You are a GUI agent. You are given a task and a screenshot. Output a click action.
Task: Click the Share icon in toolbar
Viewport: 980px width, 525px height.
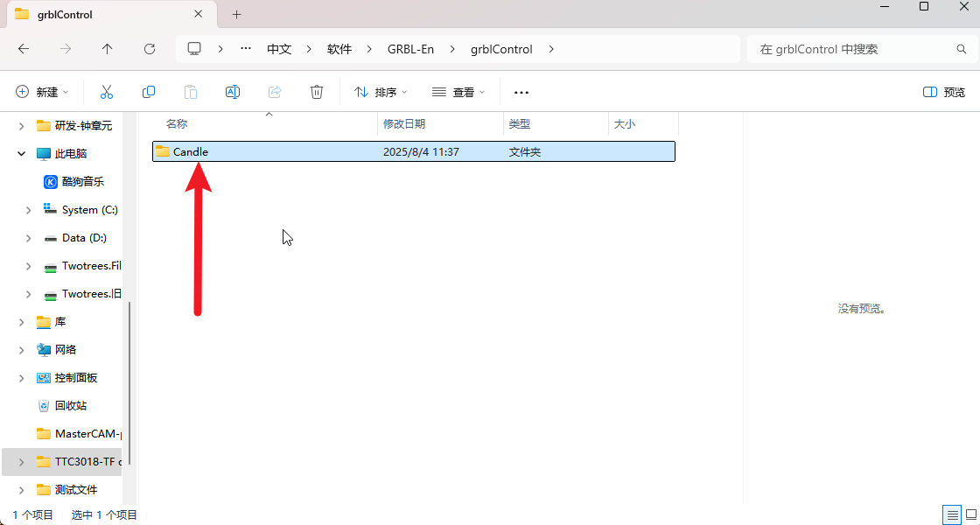pos(275,92)
